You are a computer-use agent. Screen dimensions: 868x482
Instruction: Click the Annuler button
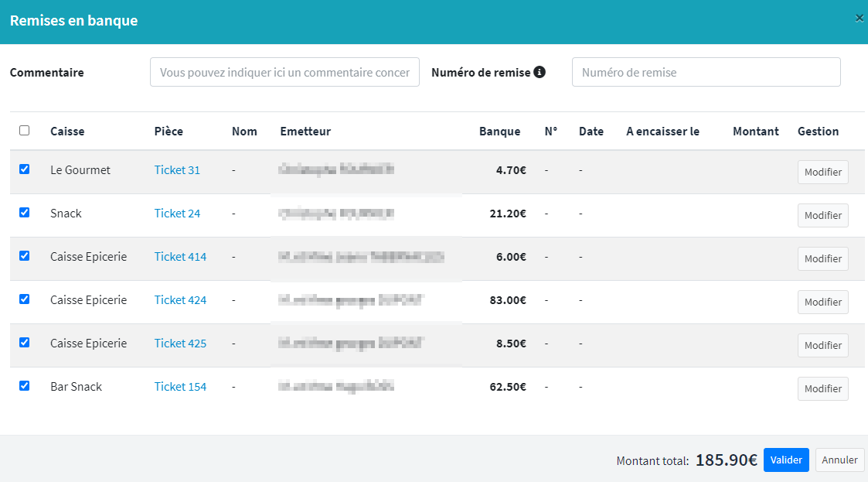(839, 460)
